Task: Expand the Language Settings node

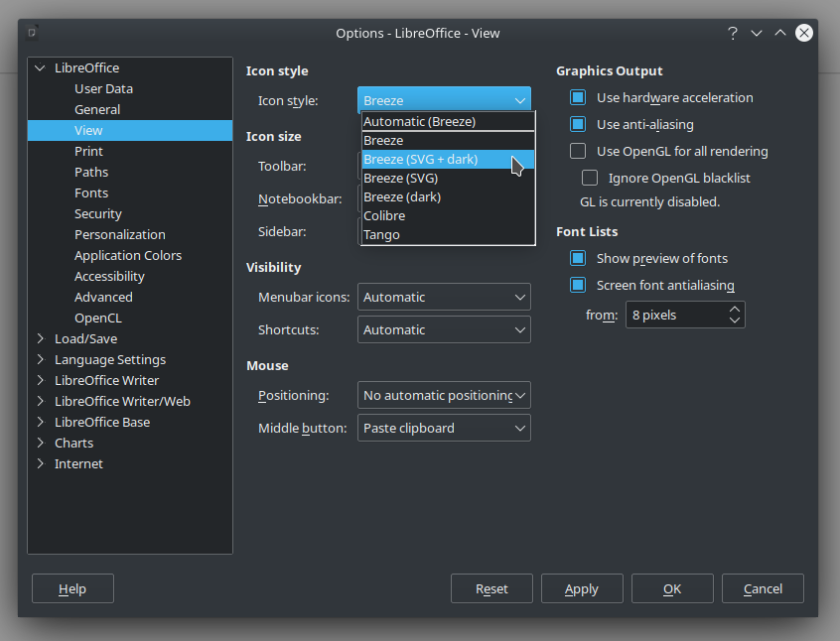Action: [40, 359]
